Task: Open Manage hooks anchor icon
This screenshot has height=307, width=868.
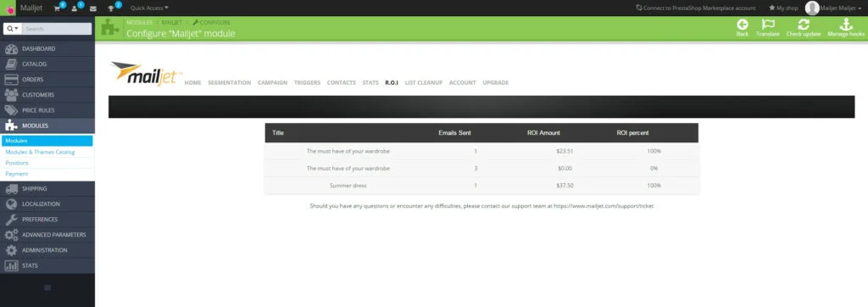Action: pos(846,25)
